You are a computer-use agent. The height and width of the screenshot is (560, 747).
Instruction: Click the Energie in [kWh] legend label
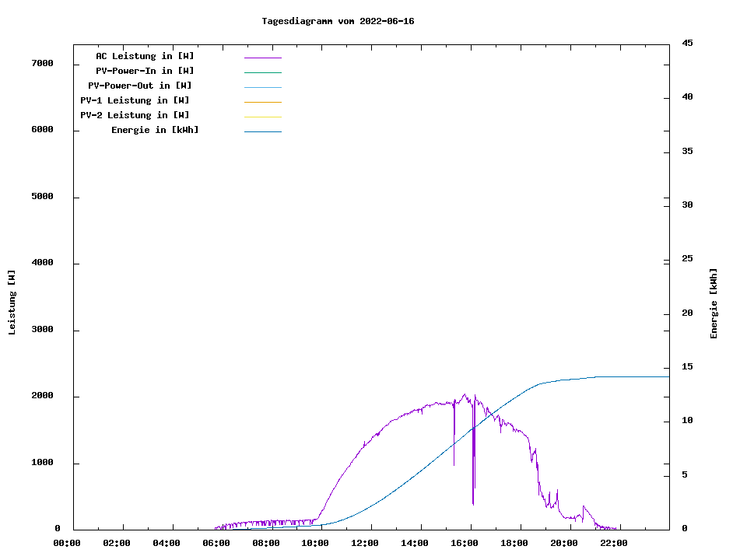pos(155,130)
